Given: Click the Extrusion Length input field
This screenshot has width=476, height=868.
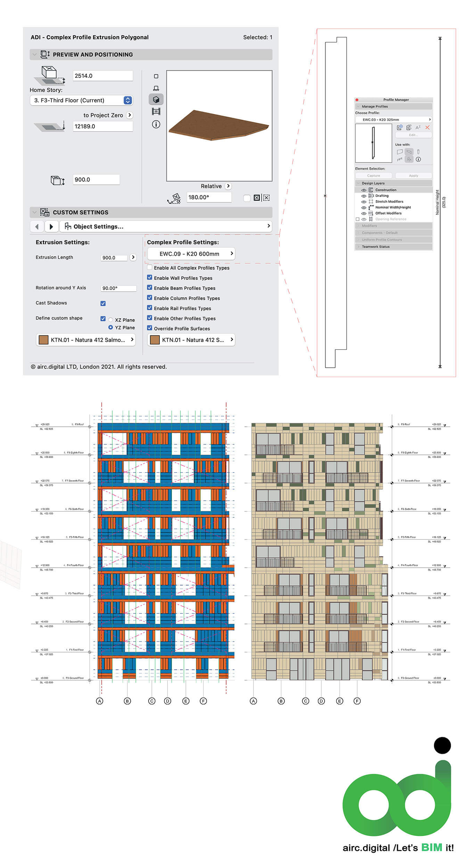Looking at the screenshot, I should coord(114,258).
